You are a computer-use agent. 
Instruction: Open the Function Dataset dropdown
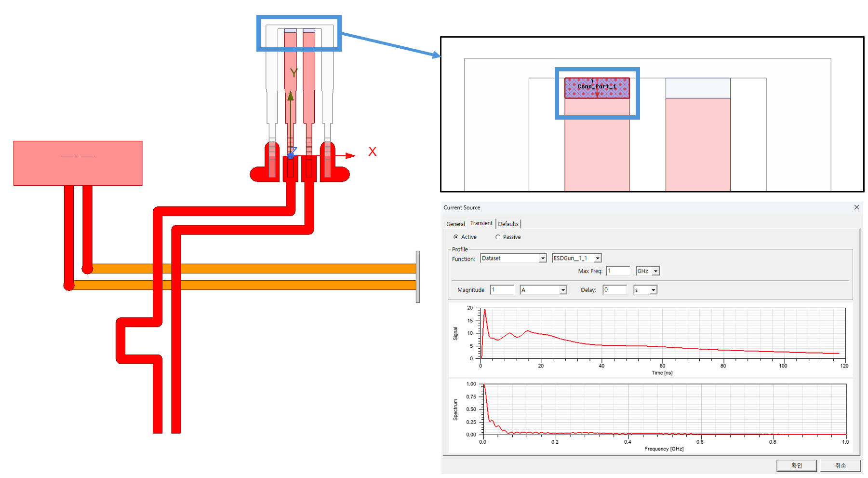click(543, 259)
